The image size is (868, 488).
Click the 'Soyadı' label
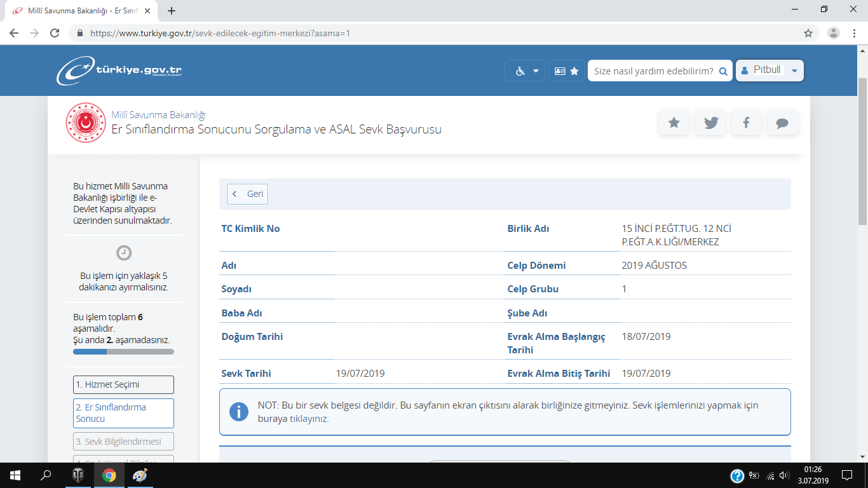[x=236, y=289]
